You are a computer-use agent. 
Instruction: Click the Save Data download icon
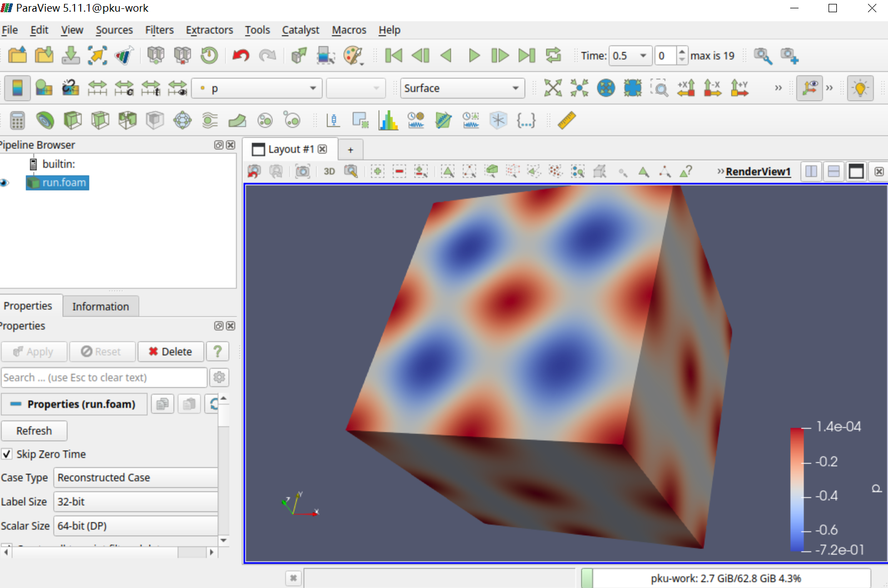71,55
